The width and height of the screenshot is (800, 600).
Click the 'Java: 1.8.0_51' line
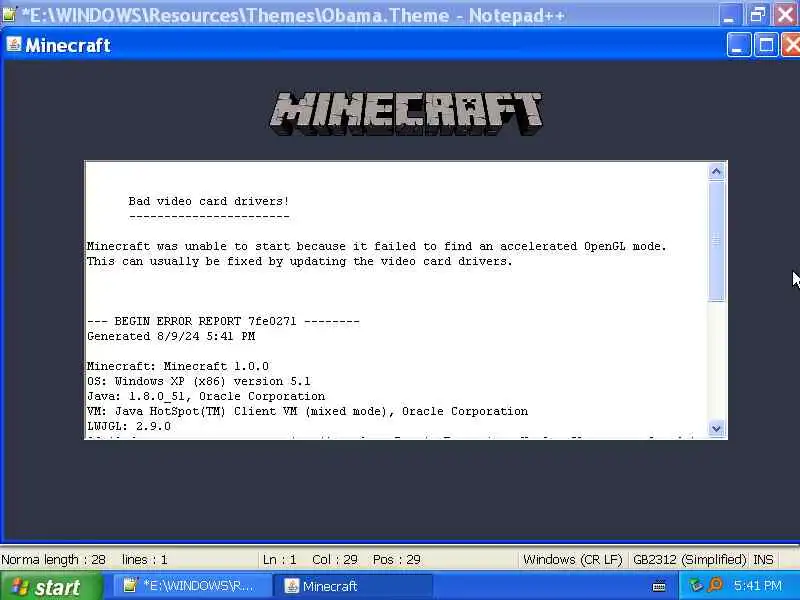pyautogui.click(x=206, y=396)
